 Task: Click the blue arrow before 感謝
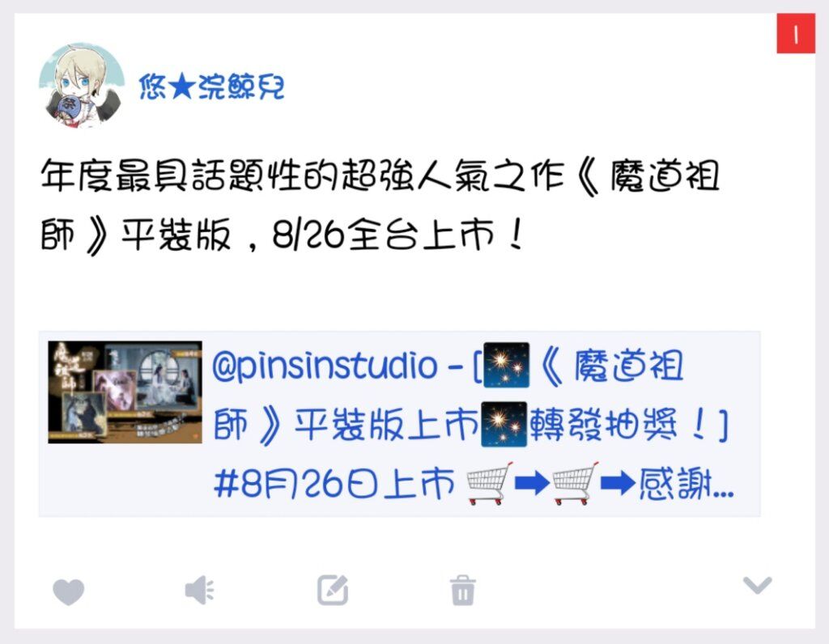click(618, 484)
